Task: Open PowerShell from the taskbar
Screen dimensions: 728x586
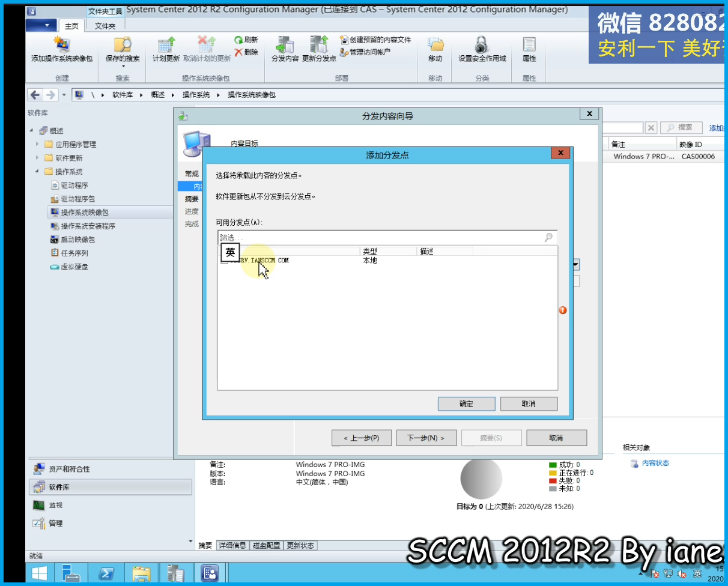Action: tap(106, 573)
